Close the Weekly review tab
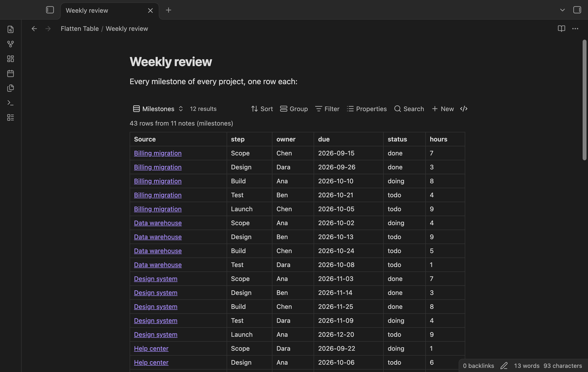Image resolution: width=588 pixels, height=372 pixels. 150,10
